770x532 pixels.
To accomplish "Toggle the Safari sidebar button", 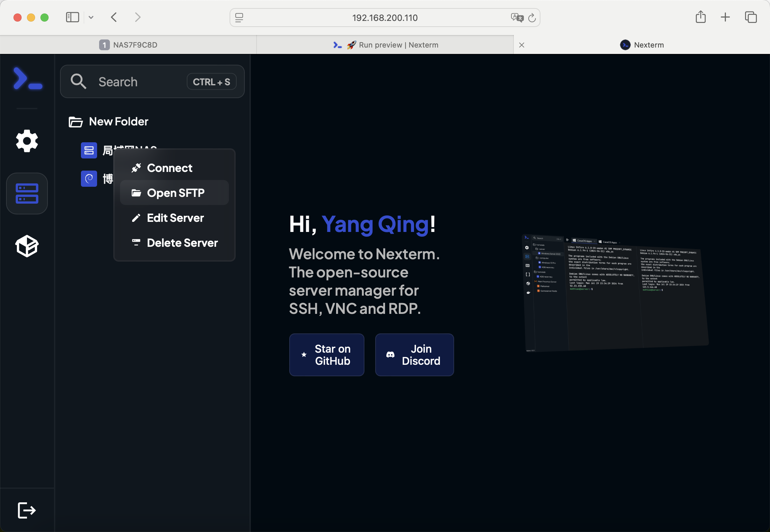I will (x=72, y=18).
